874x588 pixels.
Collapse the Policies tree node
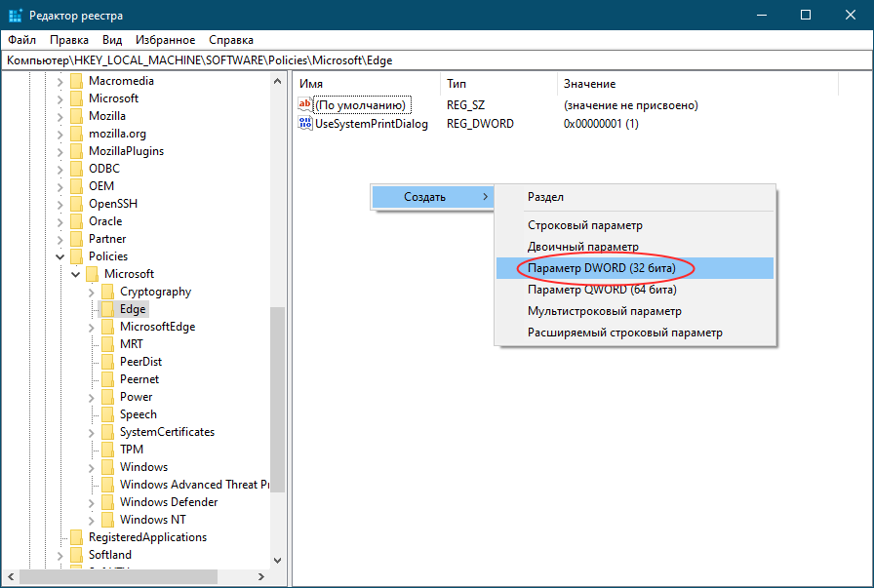point(60,256)
